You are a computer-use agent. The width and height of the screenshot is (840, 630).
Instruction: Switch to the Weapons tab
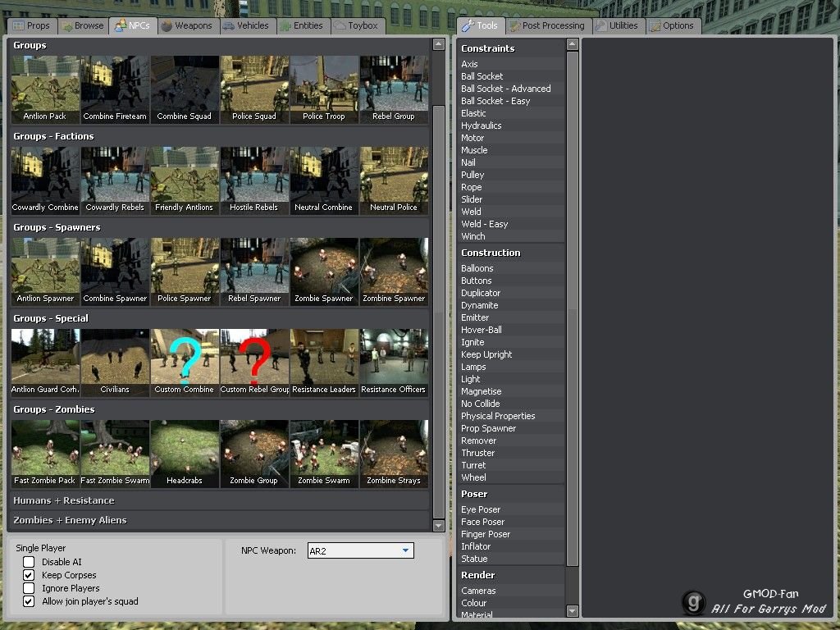(187, 25)
